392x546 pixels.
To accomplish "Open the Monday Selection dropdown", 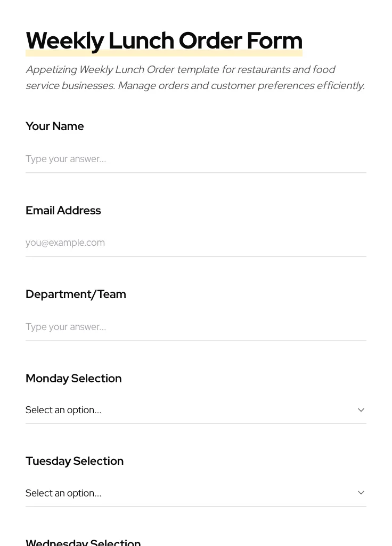I will [x=195, y=410].
